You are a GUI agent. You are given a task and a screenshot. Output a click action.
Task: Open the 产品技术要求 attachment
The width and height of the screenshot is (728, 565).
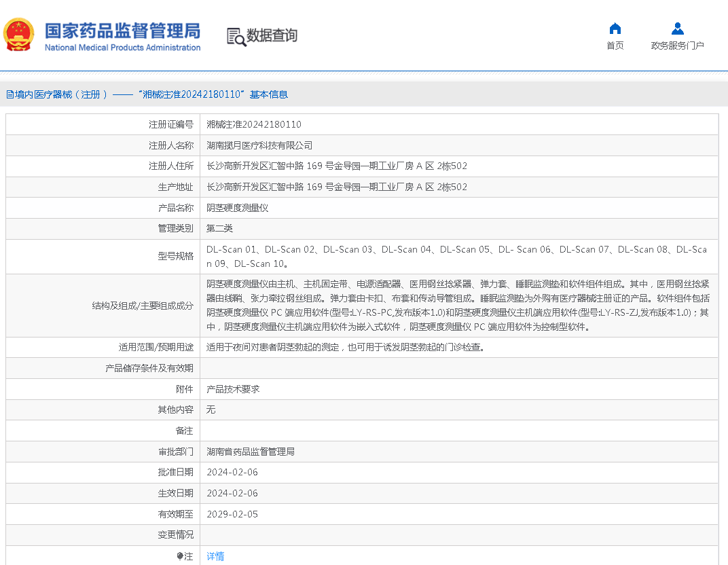point(233,389)
